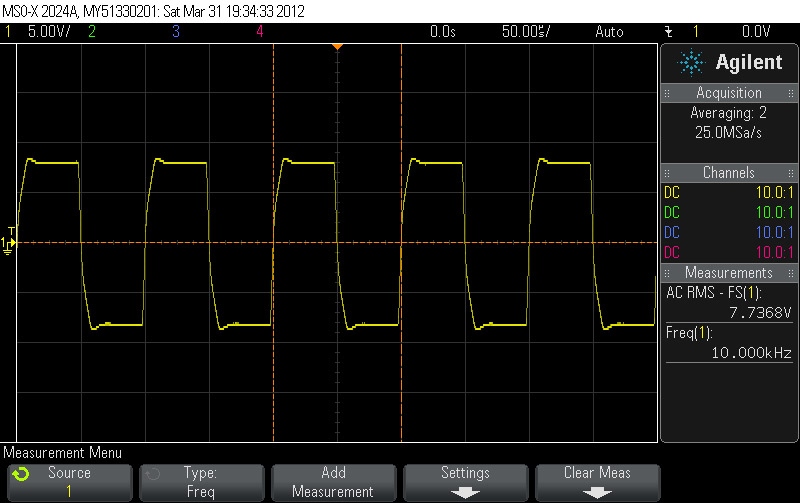Click the Agilent brand name text
This screenshot has width=800, height=503.
(x=749, y=63)
